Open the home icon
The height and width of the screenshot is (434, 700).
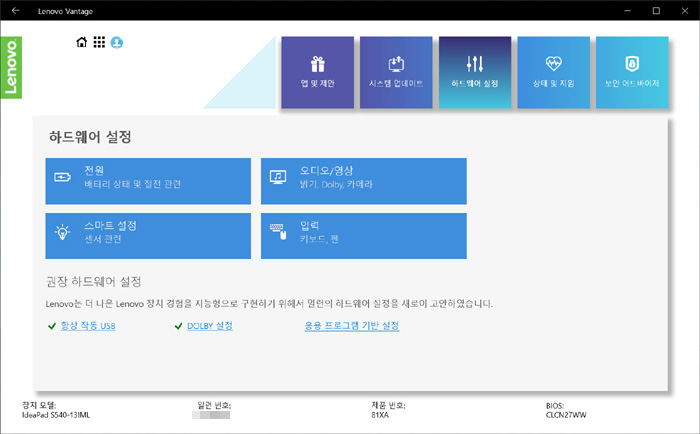pos(82,42)
